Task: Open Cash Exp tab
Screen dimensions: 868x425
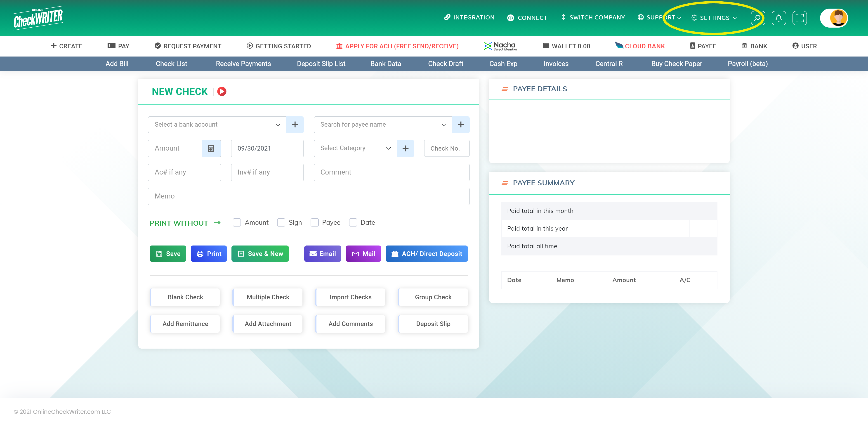Action: (503, 64)
